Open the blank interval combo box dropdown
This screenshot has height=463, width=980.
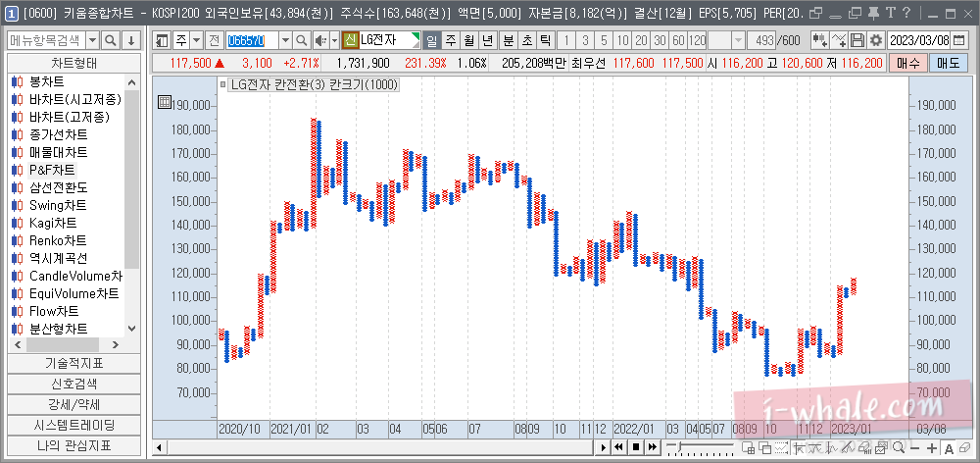[x=738, y=40]
